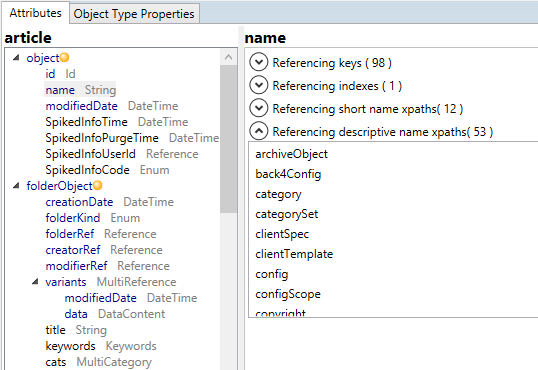
Task: Select the SpikedInfoCode Enum attribute
Action: pyautogui.click(x=107, y=170)
